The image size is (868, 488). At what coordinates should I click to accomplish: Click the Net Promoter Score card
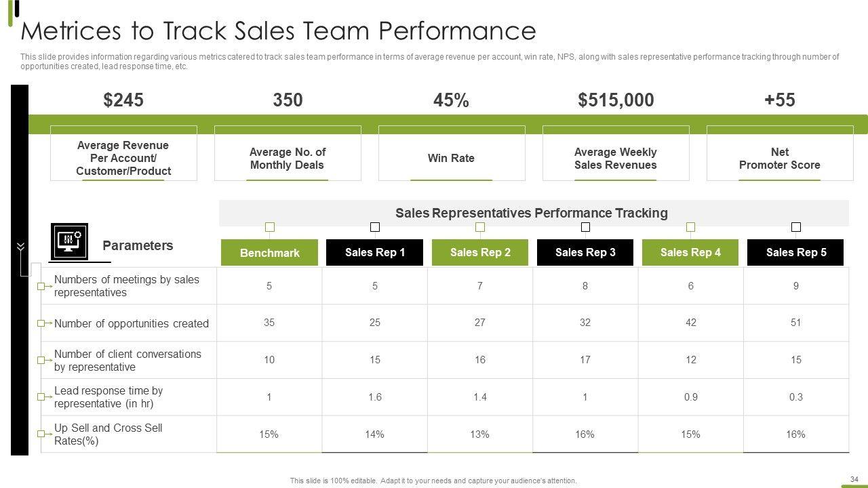(x=779, y=158)
